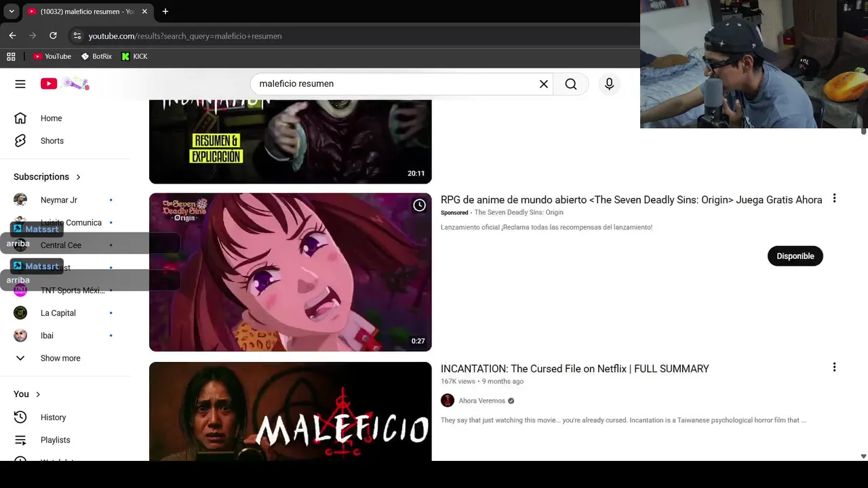Expand the Subscriptions section chevron
Screen dimensions: 868x488
[78, 177]
